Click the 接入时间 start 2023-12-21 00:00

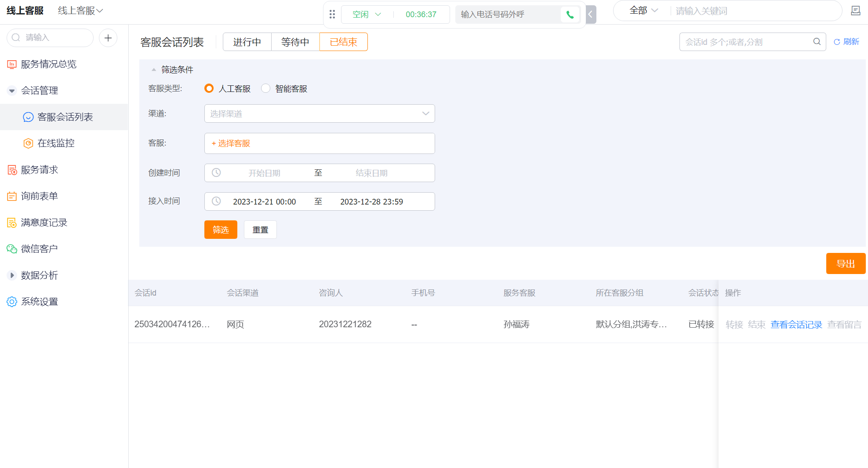[x=264, y=201]
